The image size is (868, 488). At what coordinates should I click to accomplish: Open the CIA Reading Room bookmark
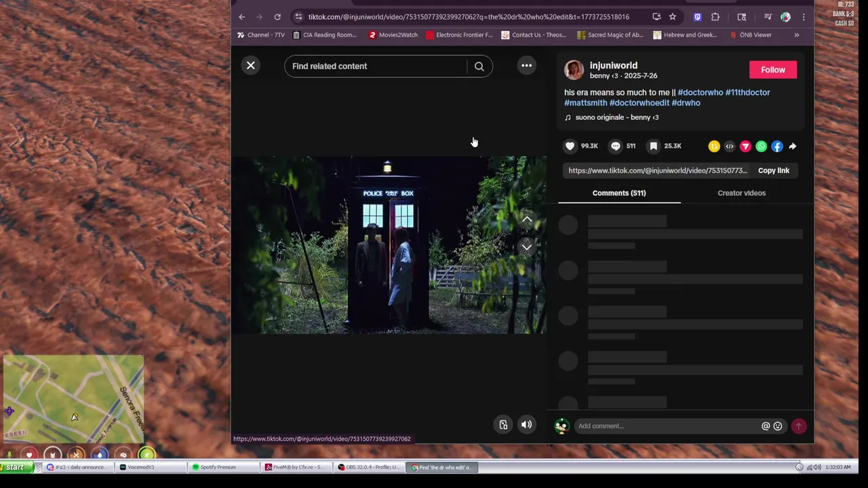[325, 35]
